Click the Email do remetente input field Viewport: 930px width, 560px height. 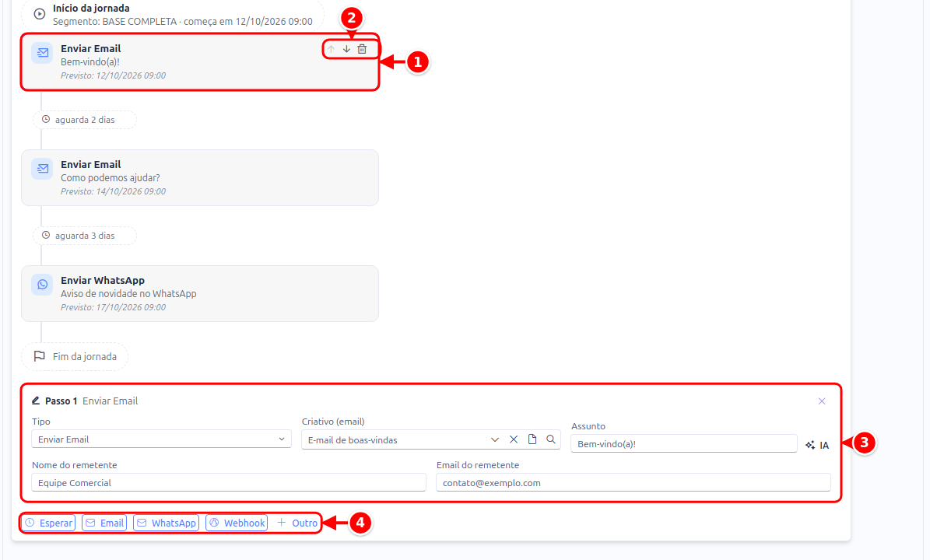pyautogui.click(x=633, y=482)
